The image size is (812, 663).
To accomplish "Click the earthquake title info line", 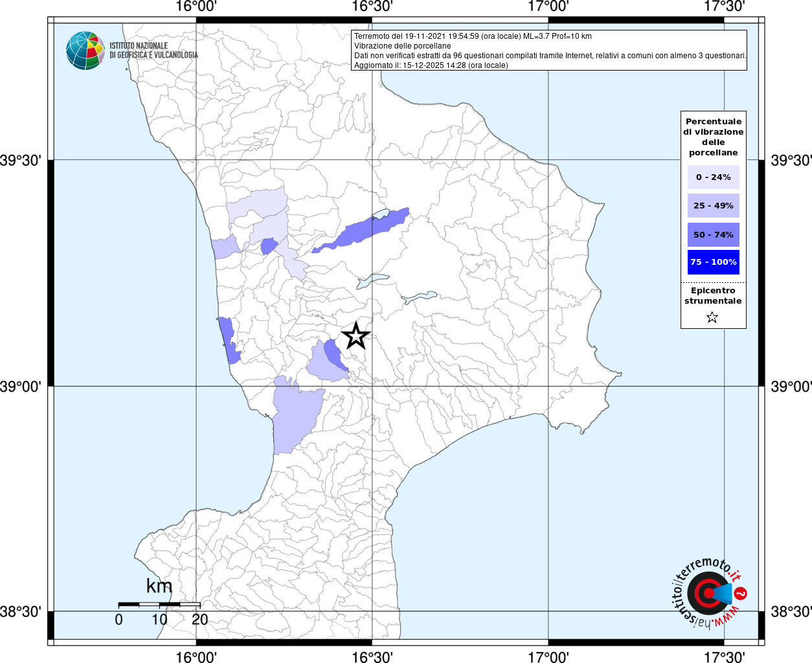I will tap(473, 36).
